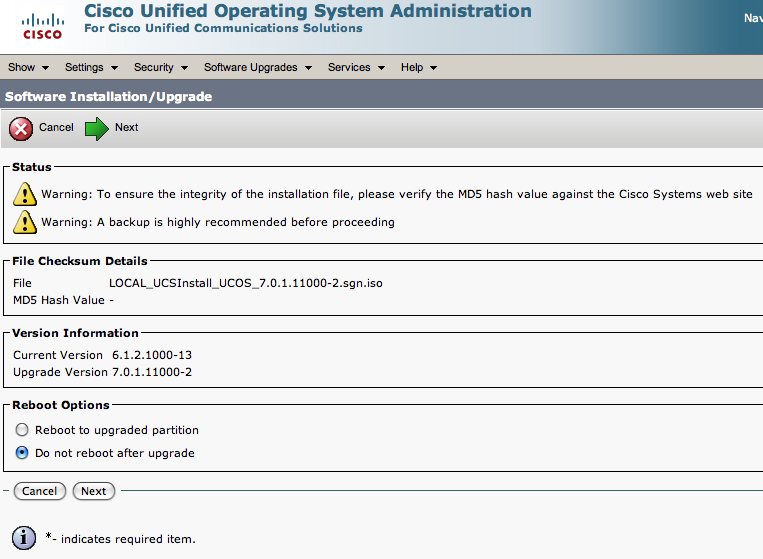
Task: Click the backup is highly recommended warning text
Action: [x=218, y=222]
